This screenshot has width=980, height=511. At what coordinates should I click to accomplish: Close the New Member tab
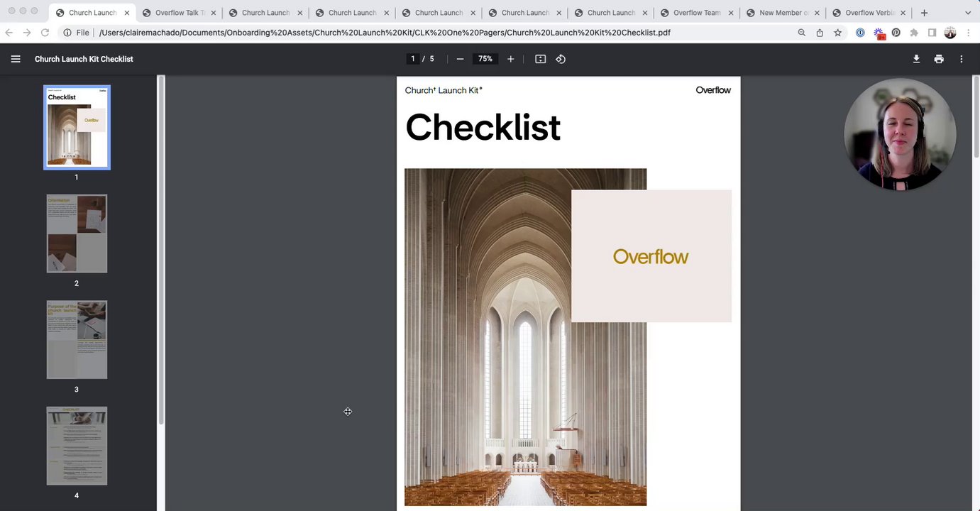[817, 13]
